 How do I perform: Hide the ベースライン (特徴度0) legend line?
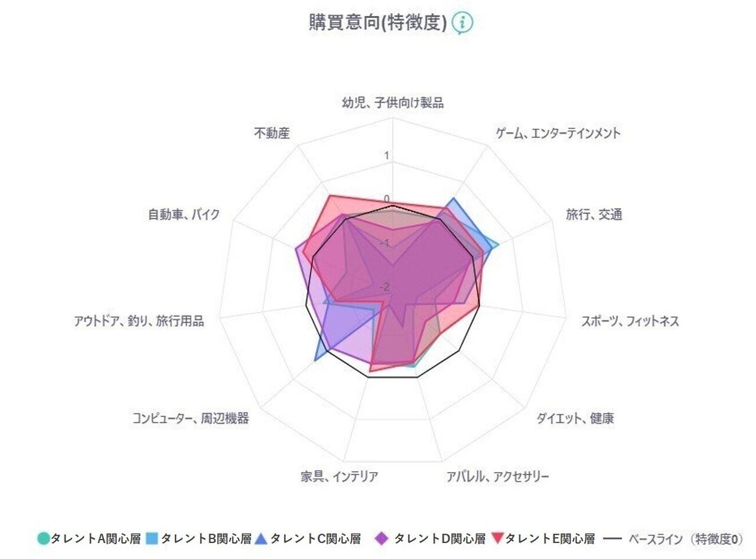pyautogui.click(x=614, y=539)
